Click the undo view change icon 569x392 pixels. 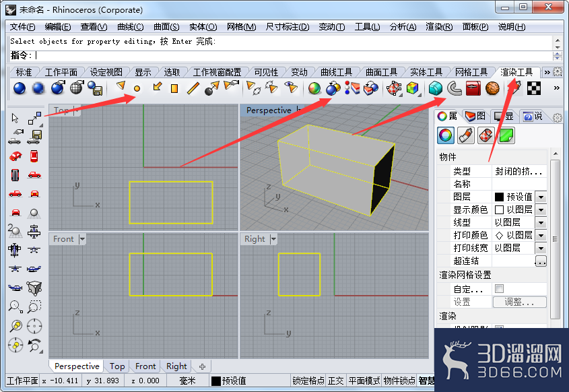pyautogui.click(x=34, y=345)
